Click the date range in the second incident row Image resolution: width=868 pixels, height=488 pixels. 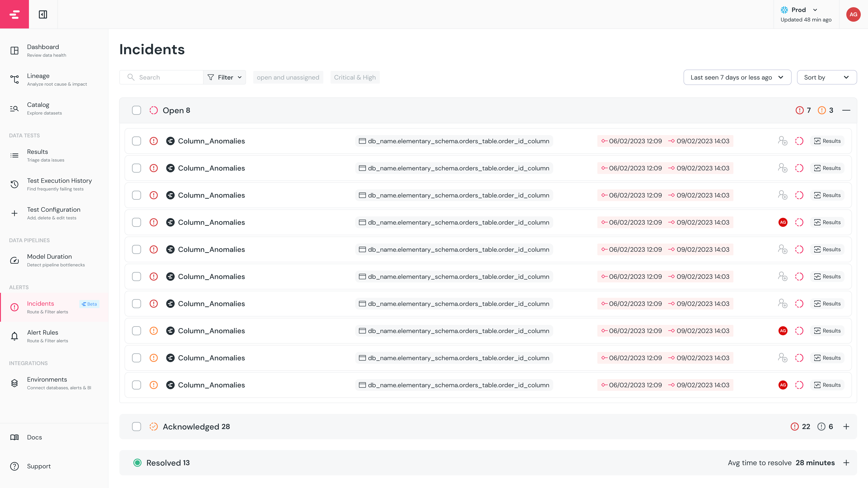(x=665, y=168)
